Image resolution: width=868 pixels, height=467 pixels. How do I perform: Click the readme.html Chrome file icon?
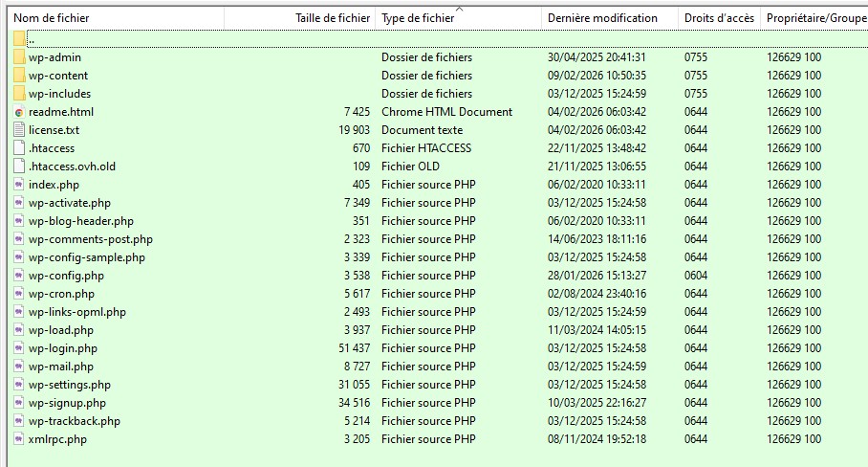click(x=19, y=112)
